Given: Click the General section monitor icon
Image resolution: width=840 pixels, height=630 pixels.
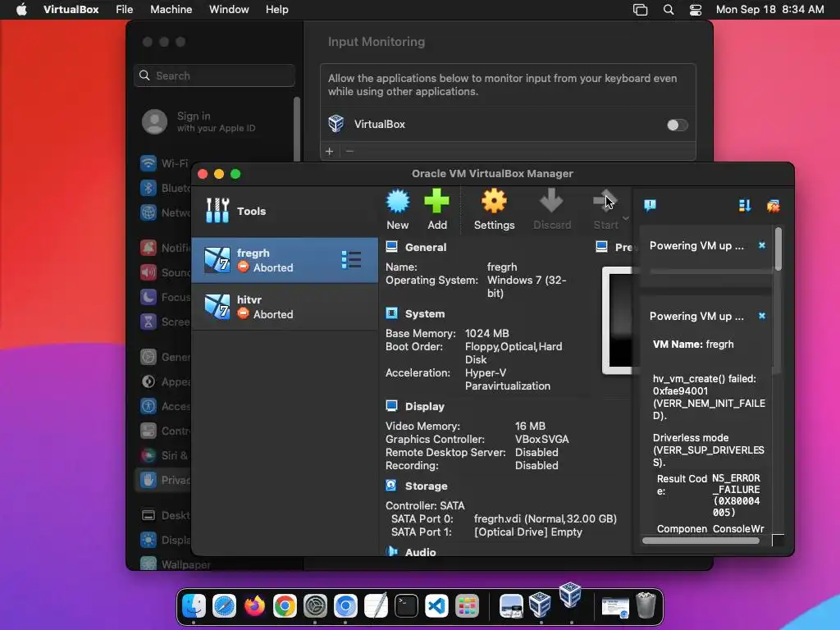Looking at the screenshot, I should coord(391,247).
